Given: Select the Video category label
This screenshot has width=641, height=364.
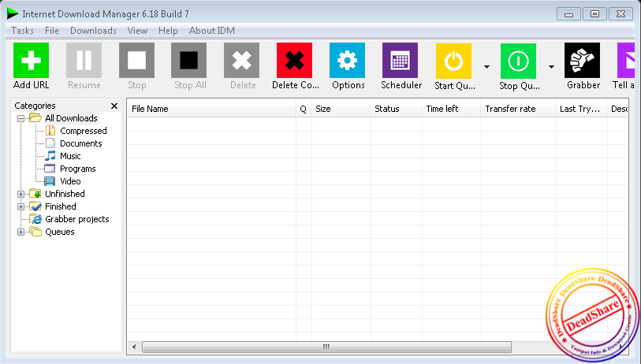Looking at the screenshot, I should [70, 181].
